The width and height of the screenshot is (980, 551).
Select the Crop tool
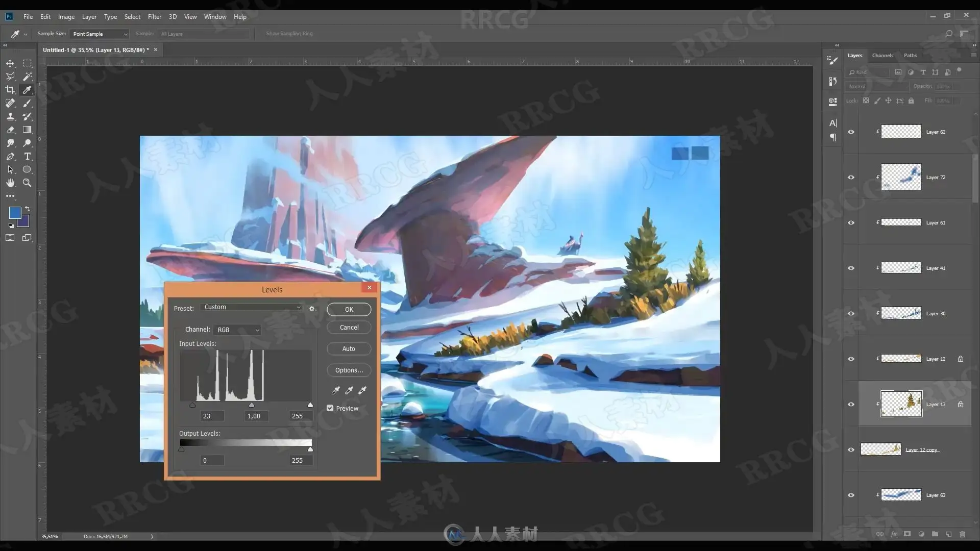(10, 90)
